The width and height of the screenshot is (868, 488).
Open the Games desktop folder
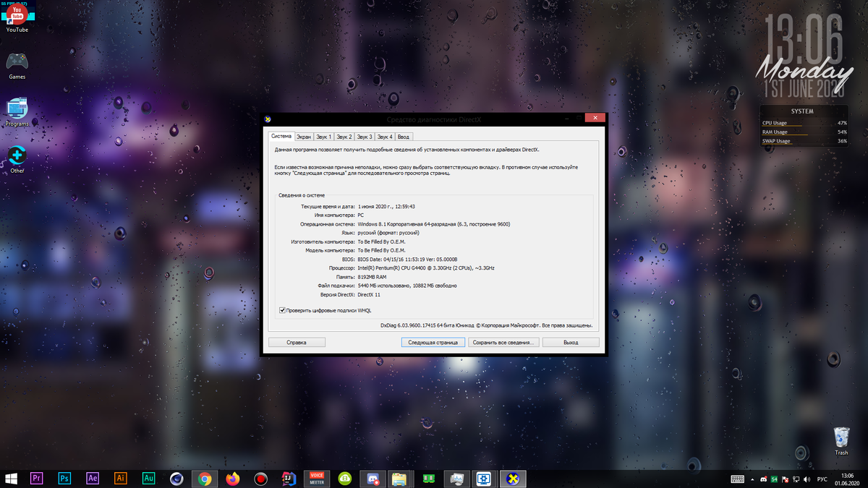[17, 65]
